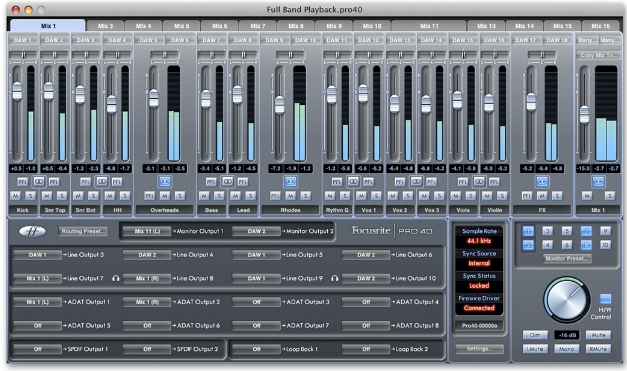Toggle stereo link for Kick and Snr Top
Viewport: 627px width, 371px height.
point(38,182)
